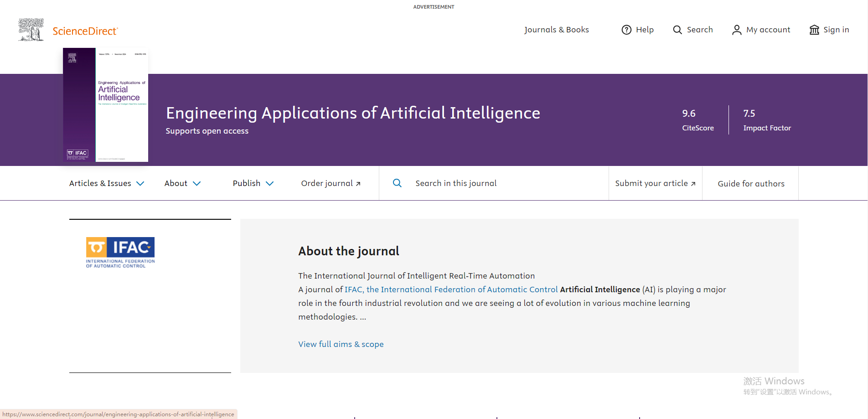
Task: Open Journals & Books menu item
Action: point(556,30)
